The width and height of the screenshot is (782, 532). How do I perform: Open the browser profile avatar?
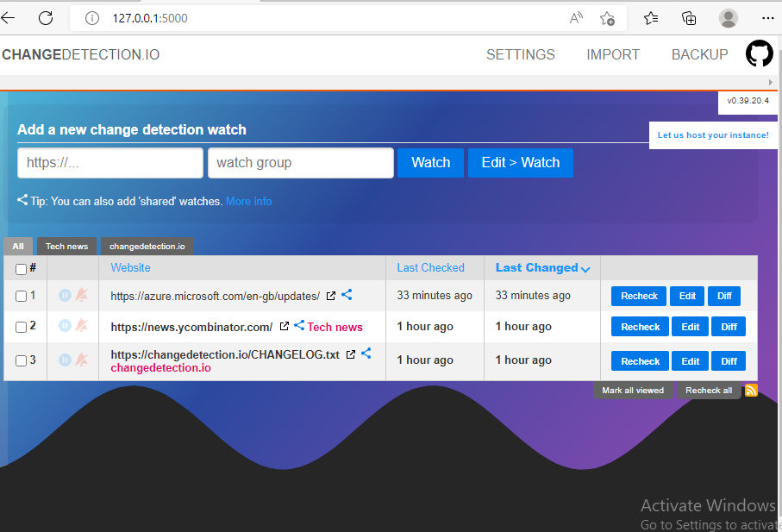coord(729,18)
